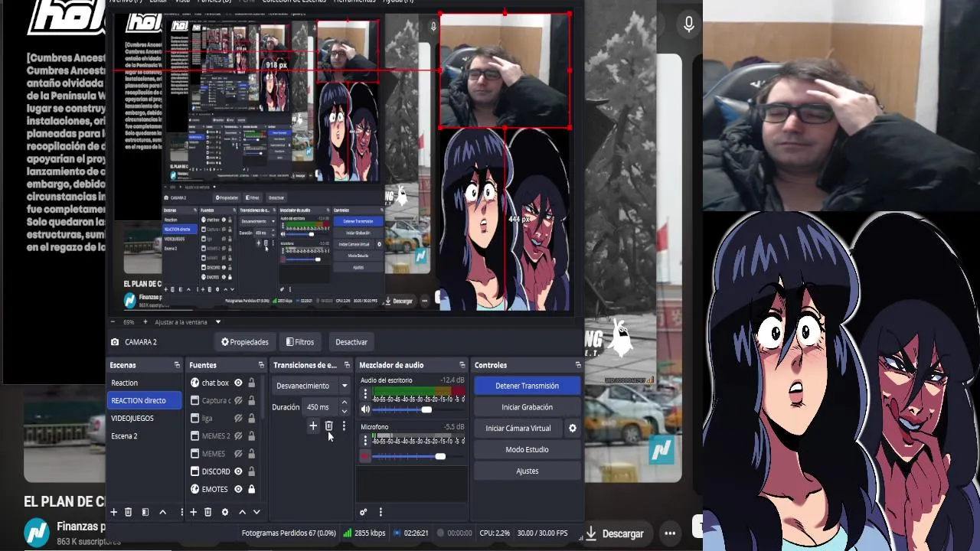Remove the selected scene with the Escenas trash icon
The image size is (980, 551).
[x=129, y=512]
